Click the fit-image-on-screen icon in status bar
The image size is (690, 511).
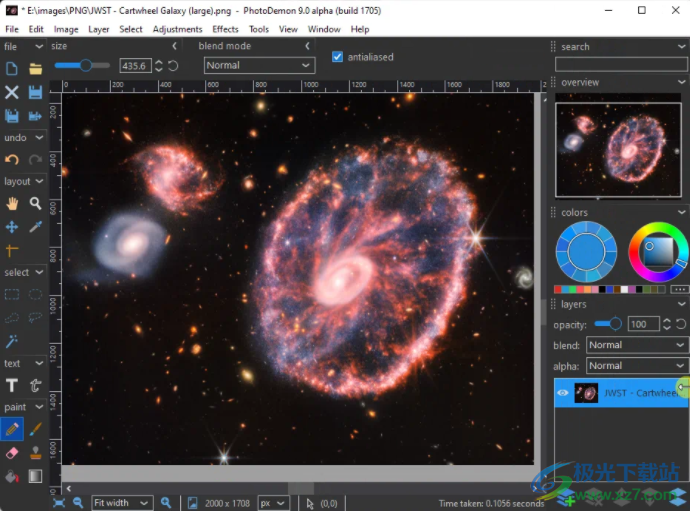pyautogui.click(x=59, y=503)
